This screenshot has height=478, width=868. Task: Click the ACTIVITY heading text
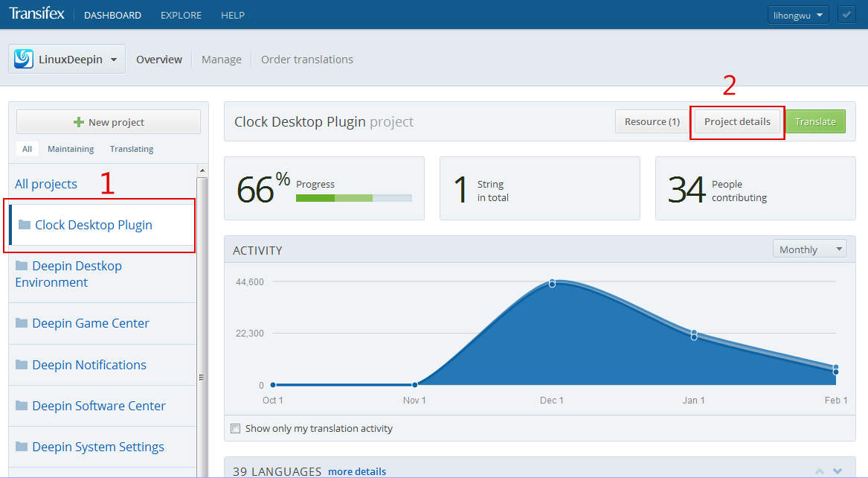[x=257, y=250]
